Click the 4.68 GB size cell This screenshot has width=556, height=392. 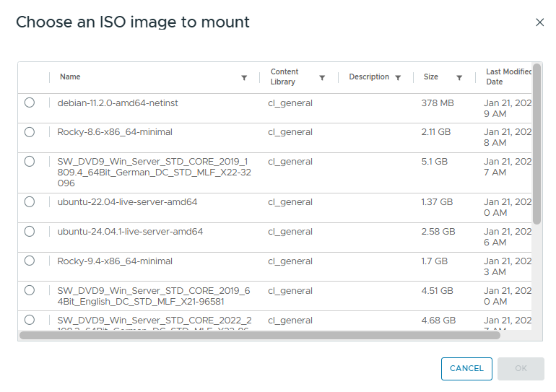point(438,321)
